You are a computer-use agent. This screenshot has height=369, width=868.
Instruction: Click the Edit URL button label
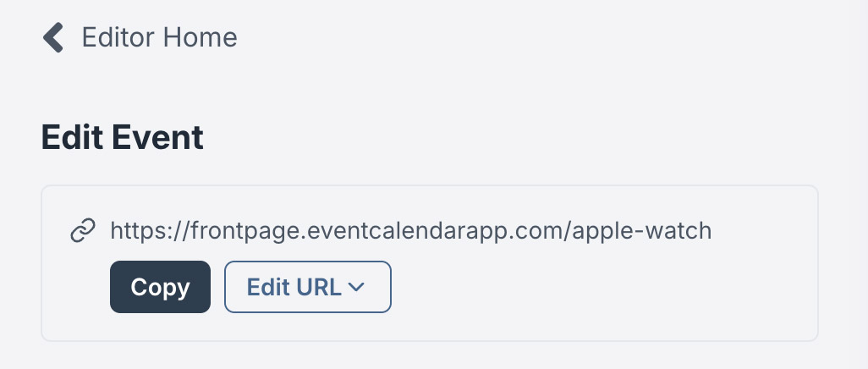(x=294, y=287)
